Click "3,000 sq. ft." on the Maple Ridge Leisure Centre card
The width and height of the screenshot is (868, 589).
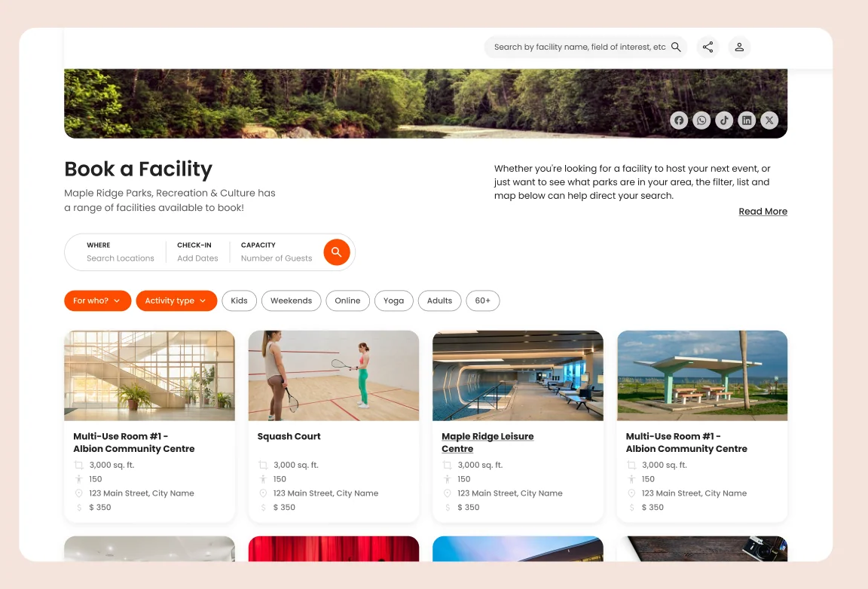click(480, 465)
